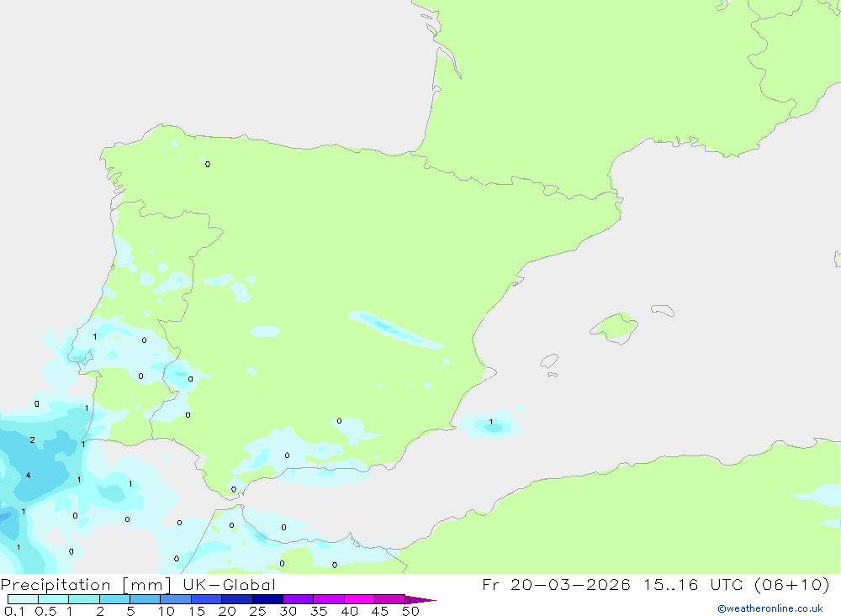Screen dimensions: 841x616
Task: Pick the bright magenta 40–45 mm legend swatch
Action: coord(359,599)
